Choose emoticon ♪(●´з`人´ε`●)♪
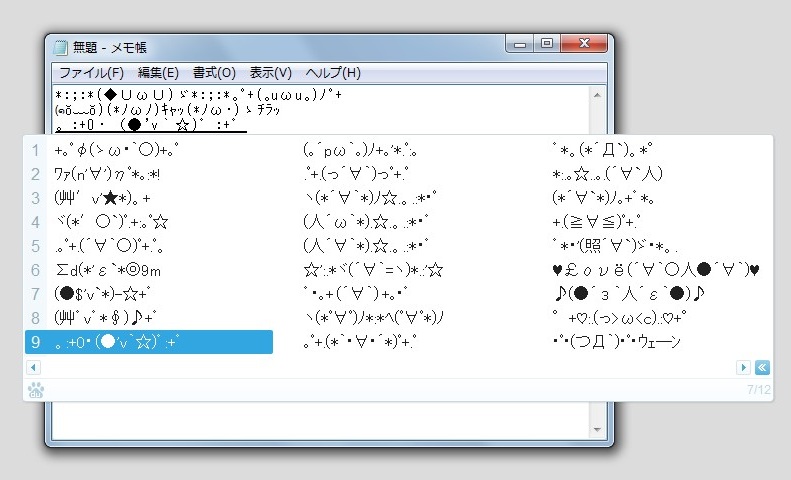Screen dimensions: 791x480 (628, 293)
